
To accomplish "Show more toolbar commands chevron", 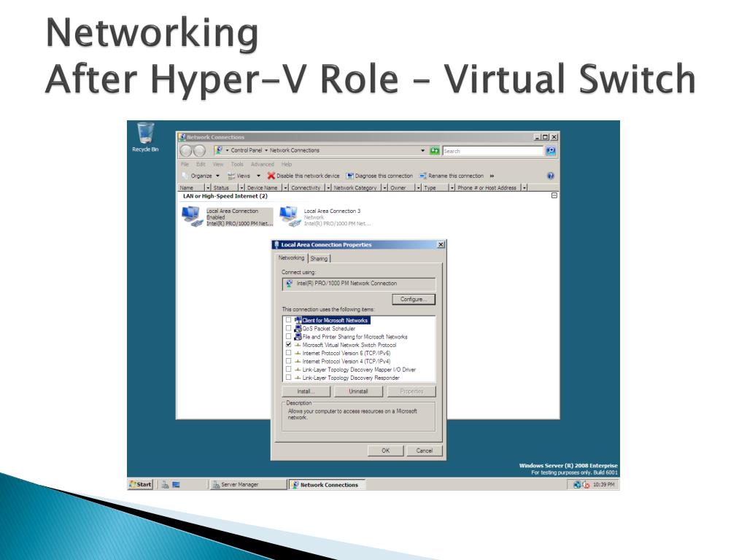I will point(492,176).
